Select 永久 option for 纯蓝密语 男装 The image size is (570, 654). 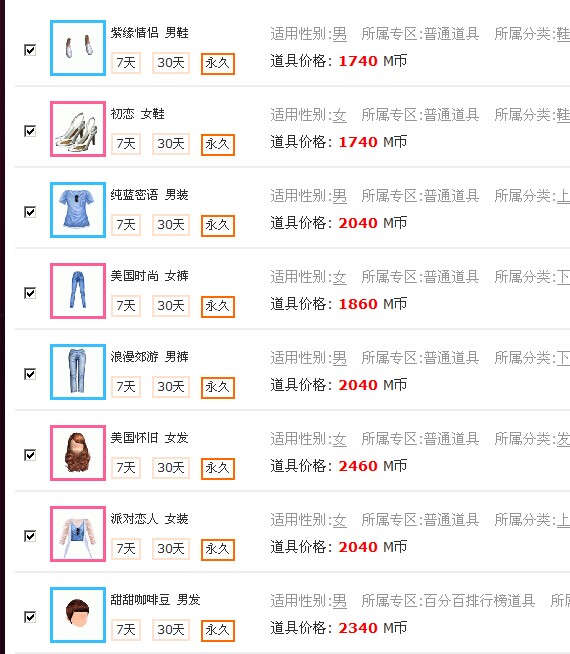click(x=218, y=226)
